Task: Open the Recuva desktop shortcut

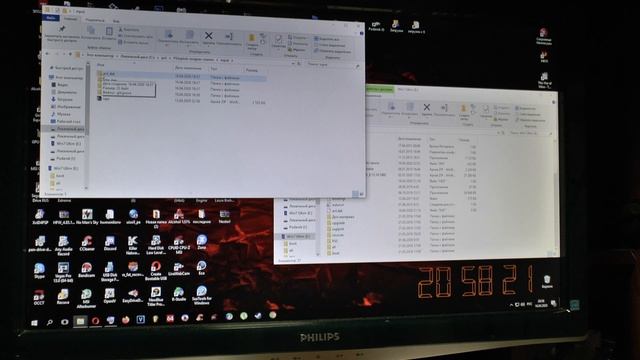Action: 63,297
